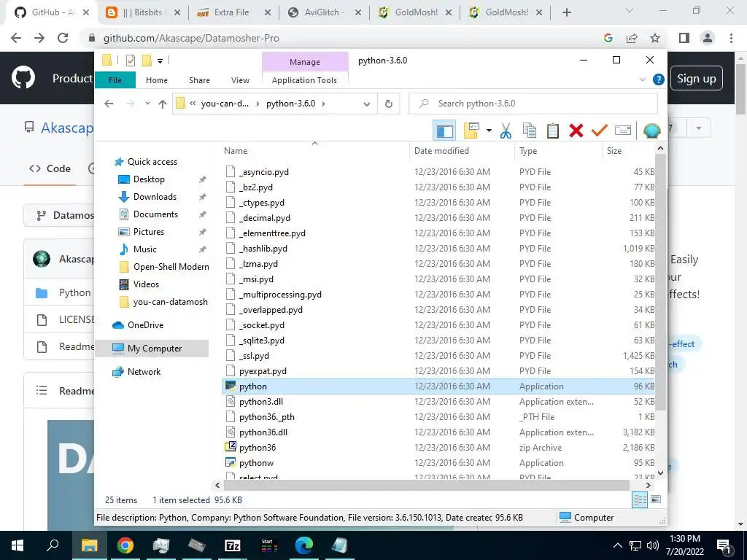
Task: Click the horizontal scrollbar of file list
Action: (426, 485)
